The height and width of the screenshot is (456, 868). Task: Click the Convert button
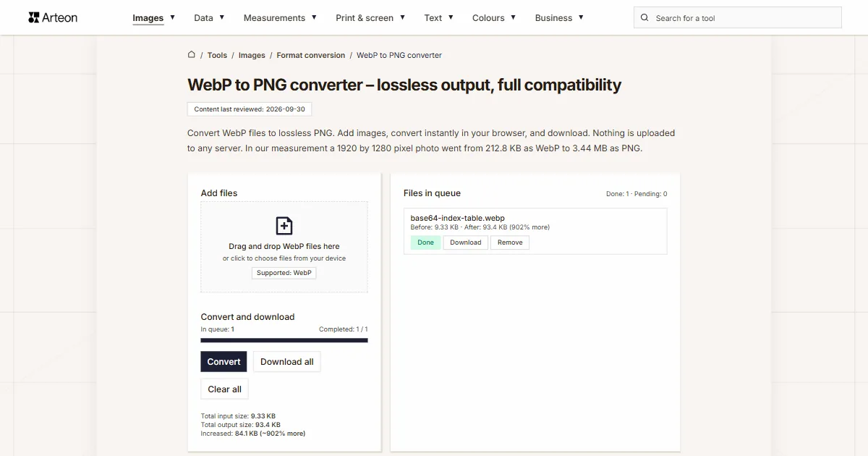coord(224,362)
